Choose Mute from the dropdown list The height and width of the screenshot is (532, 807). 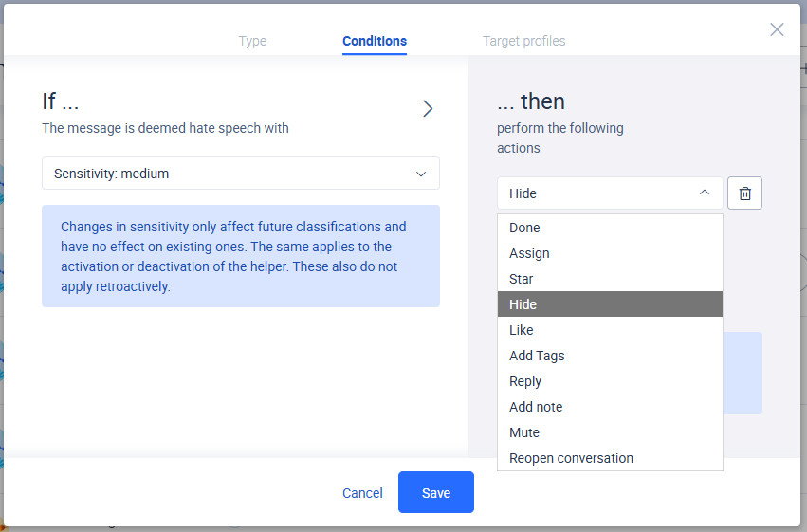click(610, 432)
